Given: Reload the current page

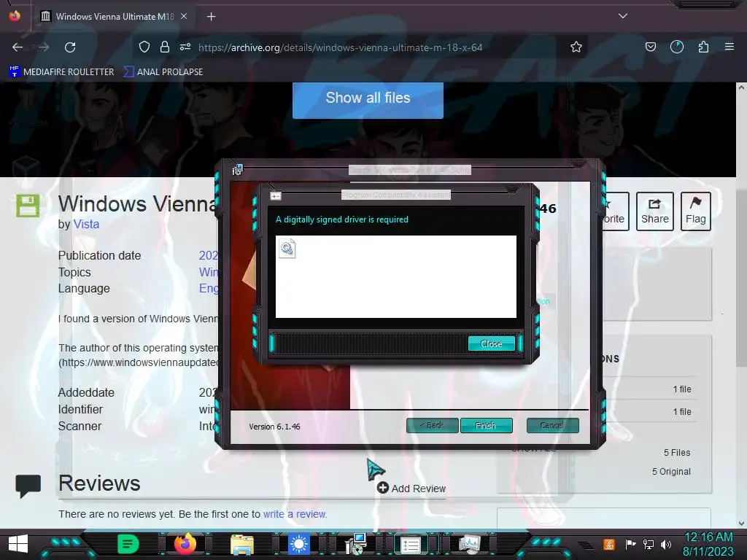Looking at the screenshot, I should [70, 47].
